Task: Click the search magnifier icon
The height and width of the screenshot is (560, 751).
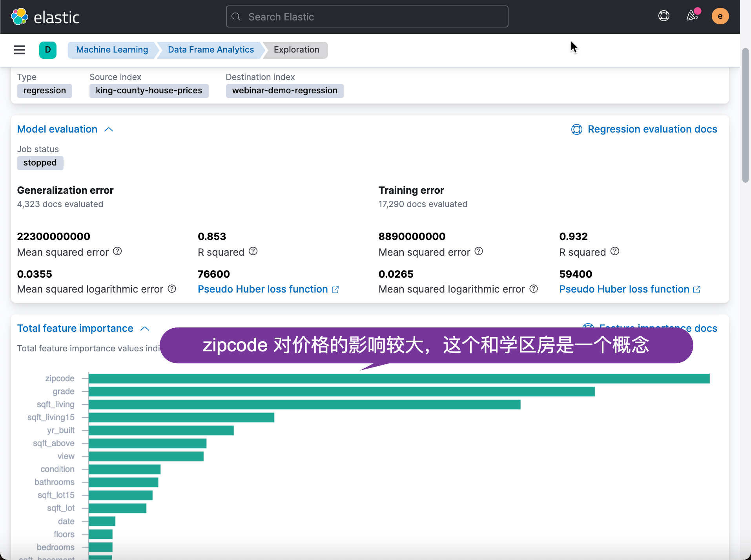Action: [x=236, y=16]
